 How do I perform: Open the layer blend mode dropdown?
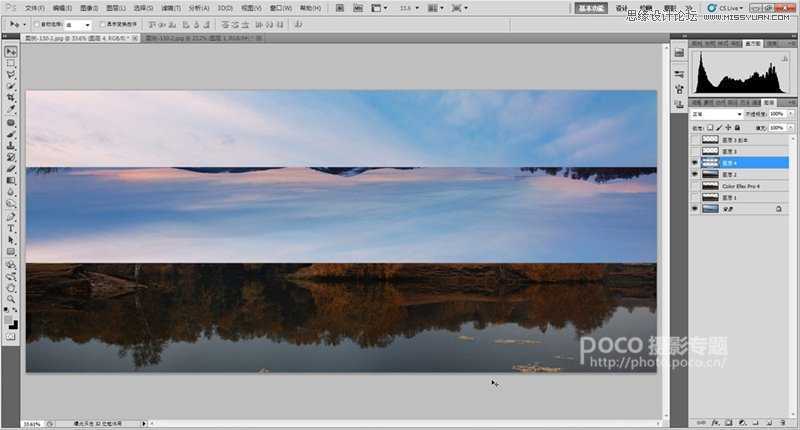pos(716,114)
